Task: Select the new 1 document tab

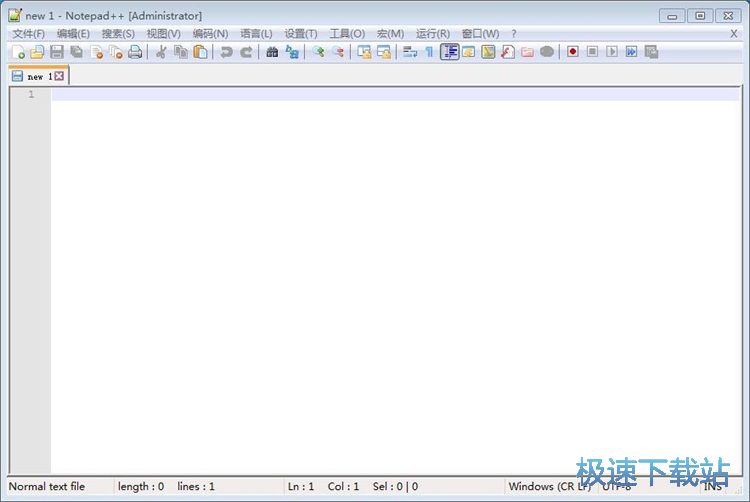Action: pos(38,76)
